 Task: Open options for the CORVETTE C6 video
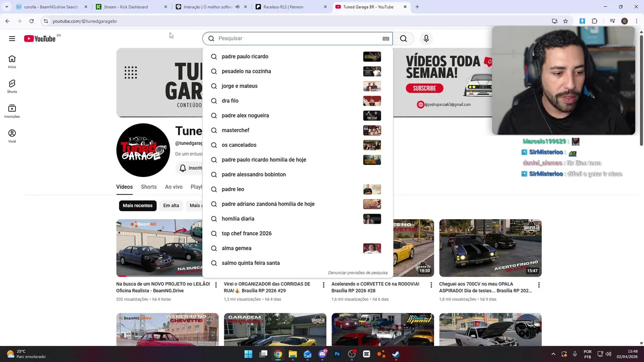pyautogui.click(x=431, y=285)
